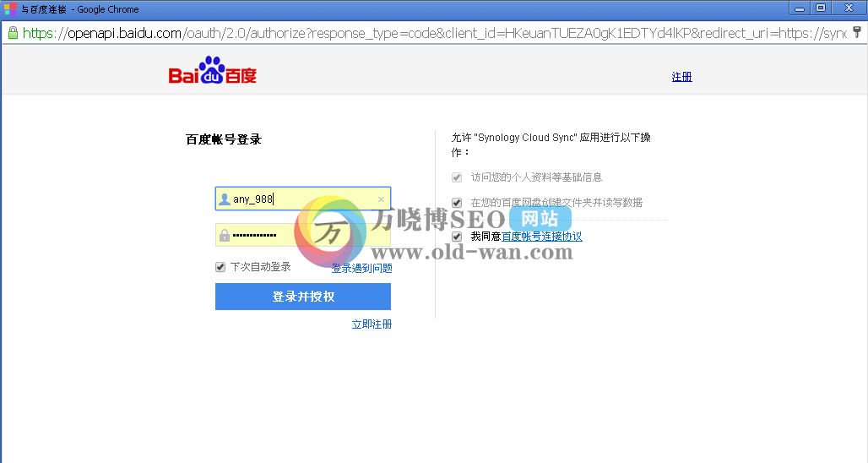This screenshot has height=463, width=868.
Task: Click the lock icon in password field
Action: pyautogui.click(x=225, y=236)
